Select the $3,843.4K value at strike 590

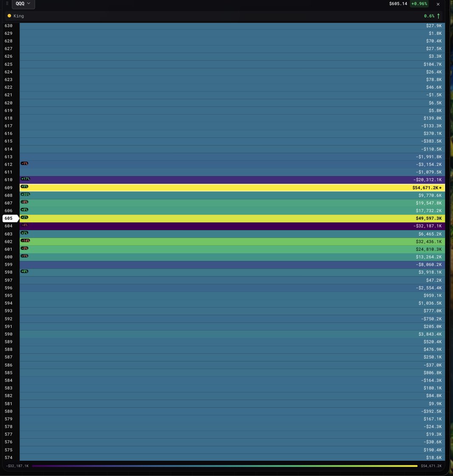tap(430, 334)
